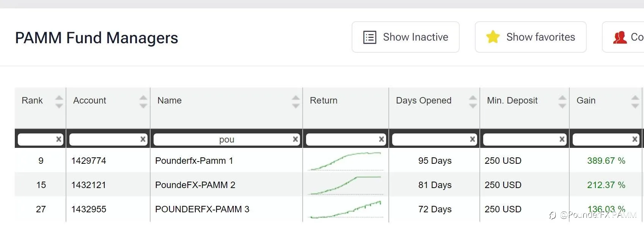The image size is (644, 229).
Task: Click the yellow star favorites icon
Action: (493, 37)
